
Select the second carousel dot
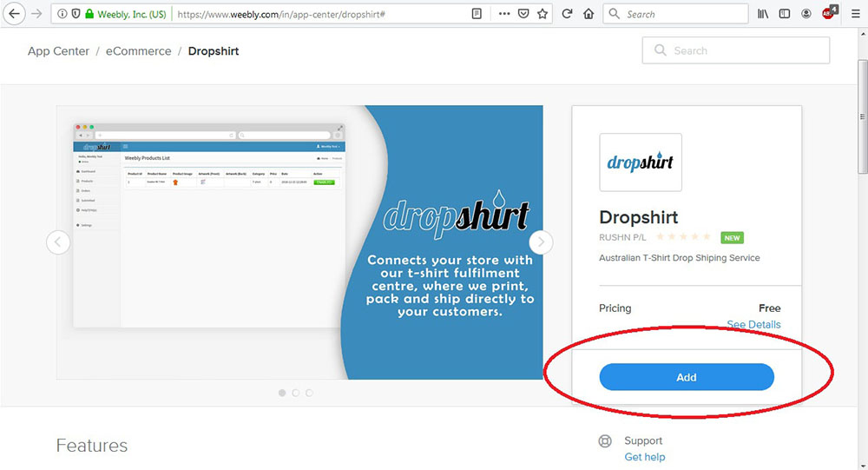296,393
